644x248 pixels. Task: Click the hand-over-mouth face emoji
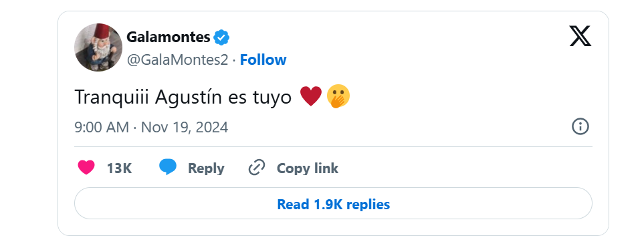pos(338,97)
